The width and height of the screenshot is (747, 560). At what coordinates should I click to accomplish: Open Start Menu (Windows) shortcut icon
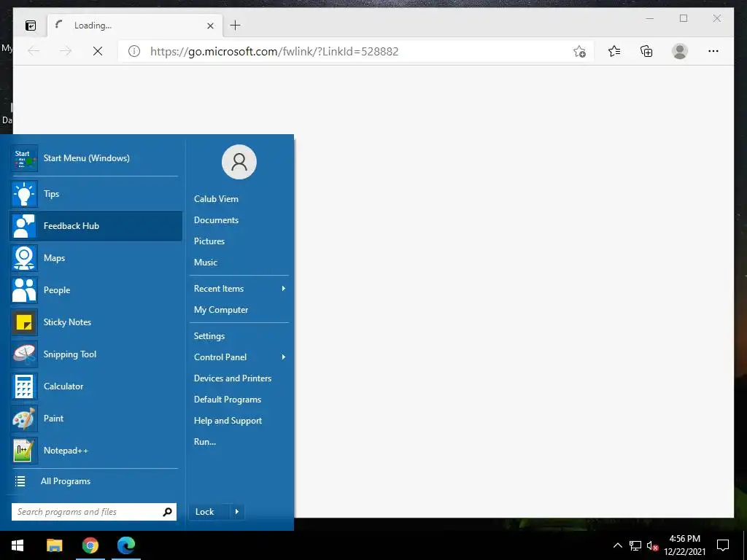click(24, 158)
